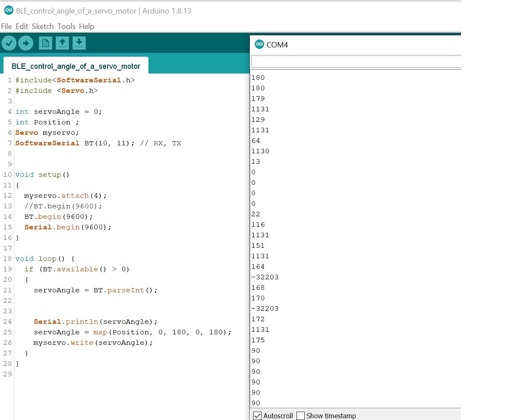Open the File menu

click(6, 26)
